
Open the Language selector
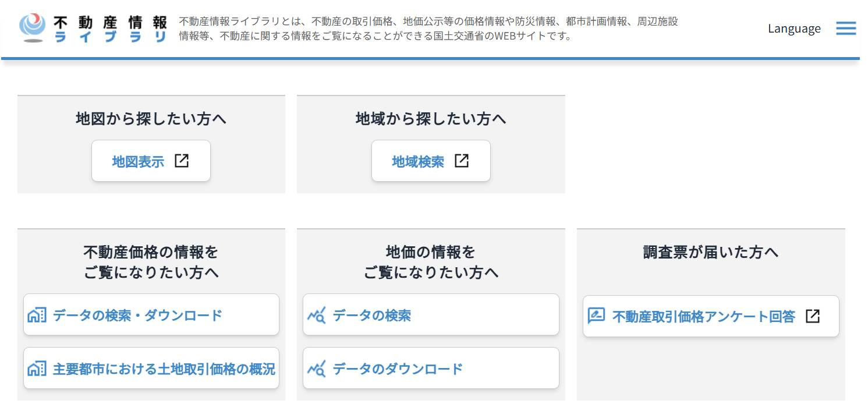tap(794, 28)
